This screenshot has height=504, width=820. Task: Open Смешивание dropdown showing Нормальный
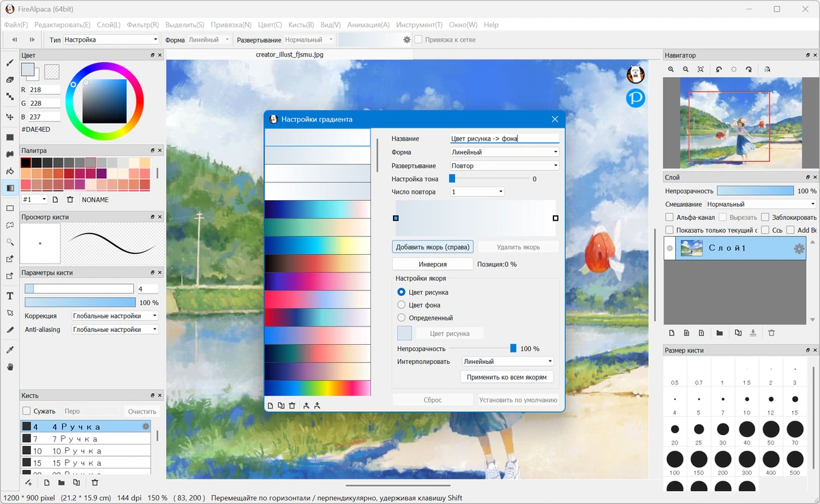click(x=761, y=204)
